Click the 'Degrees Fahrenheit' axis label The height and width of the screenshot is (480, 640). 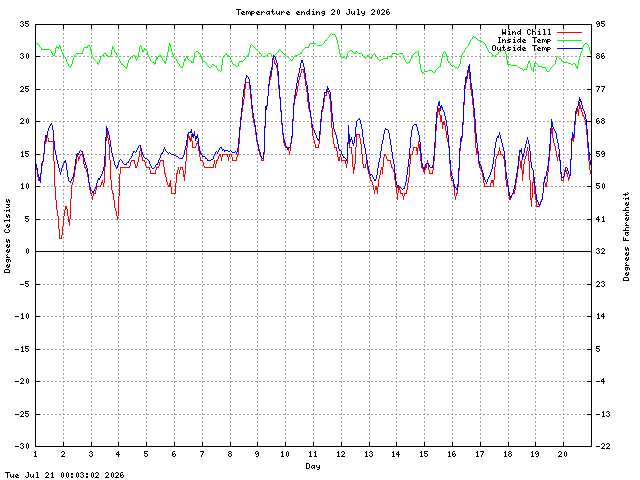[x=626, y=236]
